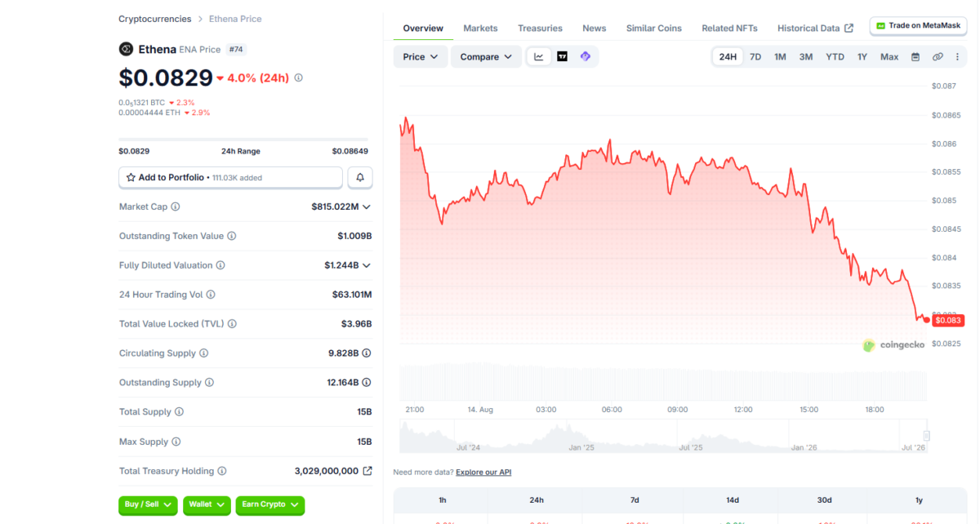Open the calendar date range icon

tap(915, 56)
